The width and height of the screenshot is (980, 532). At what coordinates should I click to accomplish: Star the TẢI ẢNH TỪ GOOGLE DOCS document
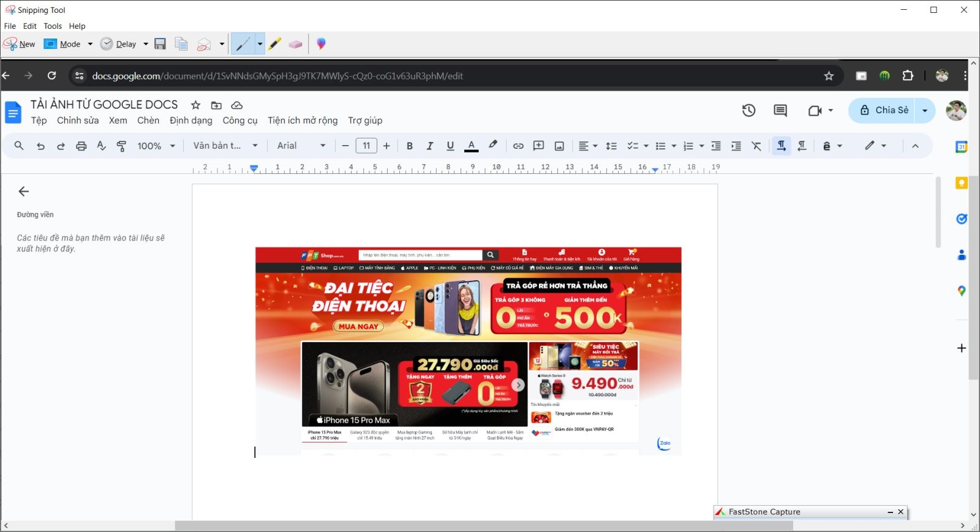pos(195,105)
